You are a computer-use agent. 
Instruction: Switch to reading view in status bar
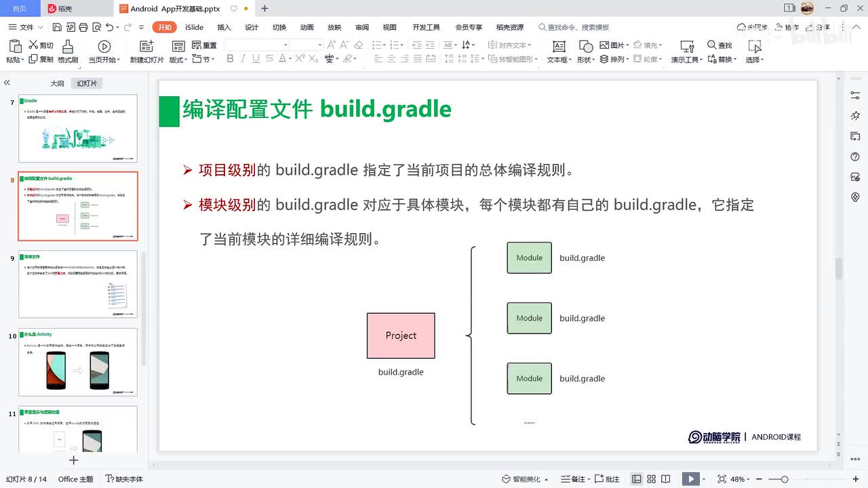[x=666, y=479]
